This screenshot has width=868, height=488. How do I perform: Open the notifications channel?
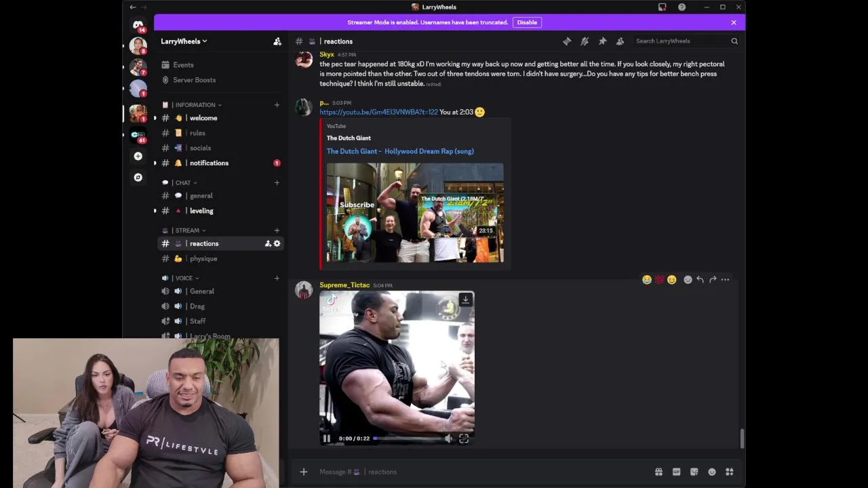pos(220,163)
